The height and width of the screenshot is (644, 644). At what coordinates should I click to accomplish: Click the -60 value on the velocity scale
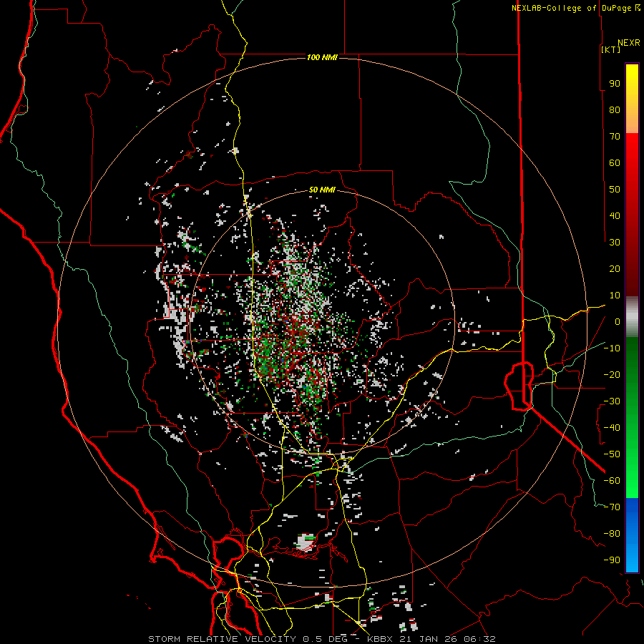pyautogui.click(x=612, y=481)
